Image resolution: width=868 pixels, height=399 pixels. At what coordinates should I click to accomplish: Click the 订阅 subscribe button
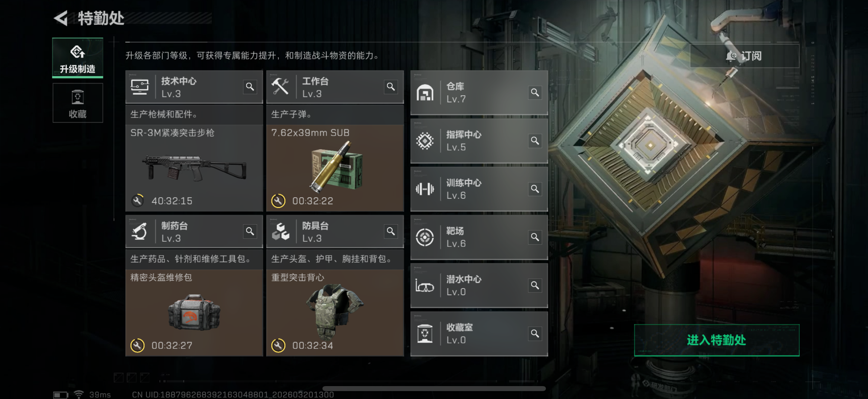744,56
